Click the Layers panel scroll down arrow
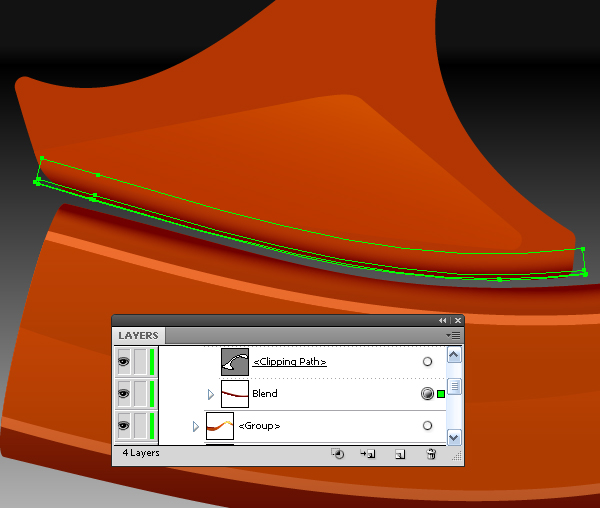The image size is (600, 508). click(454, 437)
